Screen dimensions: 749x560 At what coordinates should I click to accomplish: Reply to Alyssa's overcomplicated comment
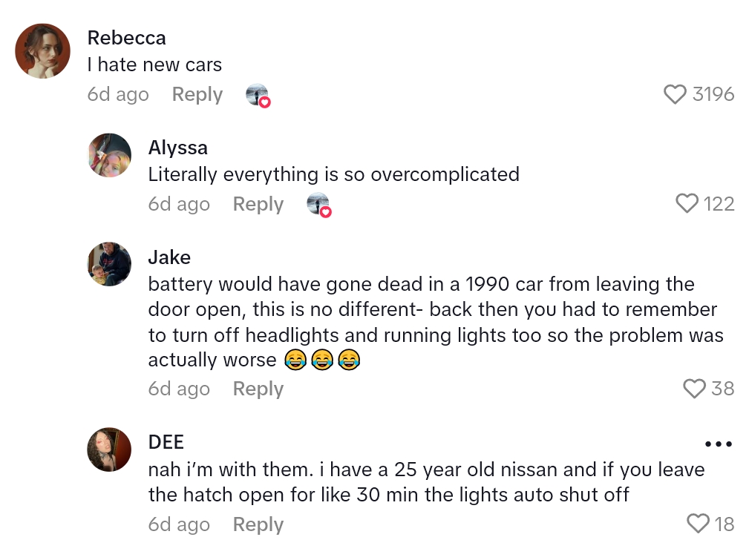click(258, 205)
